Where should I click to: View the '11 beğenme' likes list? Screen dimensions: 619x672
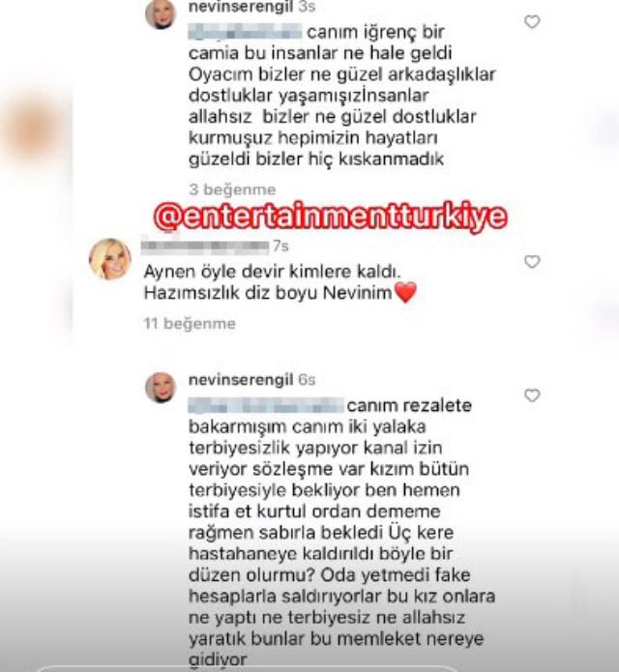click(x=190, y=324)
